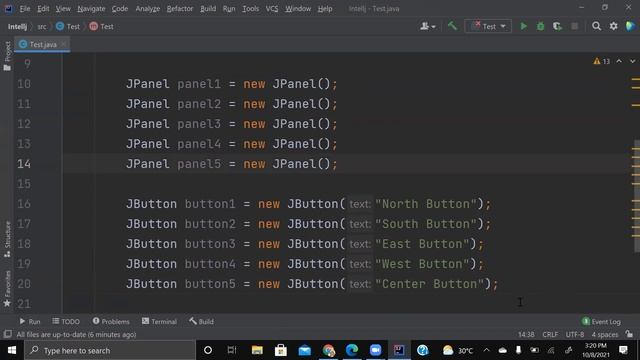The image size is (640, 360).
Task: Click the Test class breadcrumb
Action: [68, 27]
